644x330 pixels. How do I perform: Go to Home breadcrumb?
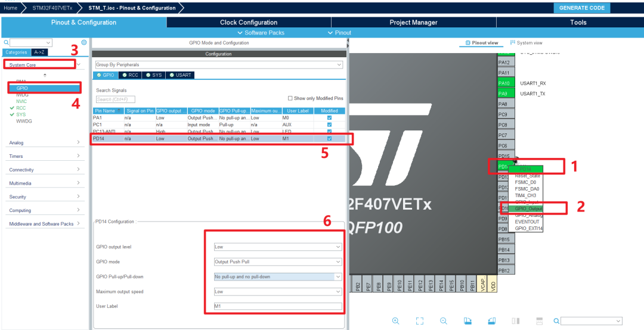[x=10, y=8]
